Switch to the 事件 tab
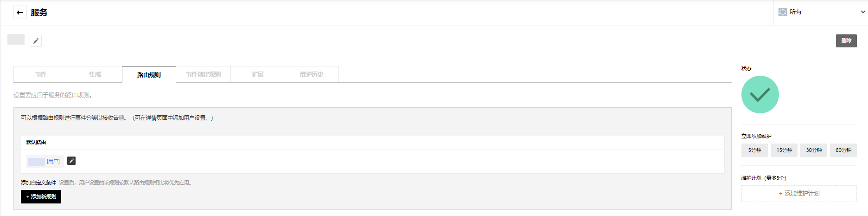Viewport: 868px width, 216px height. [x=41, y=74]
